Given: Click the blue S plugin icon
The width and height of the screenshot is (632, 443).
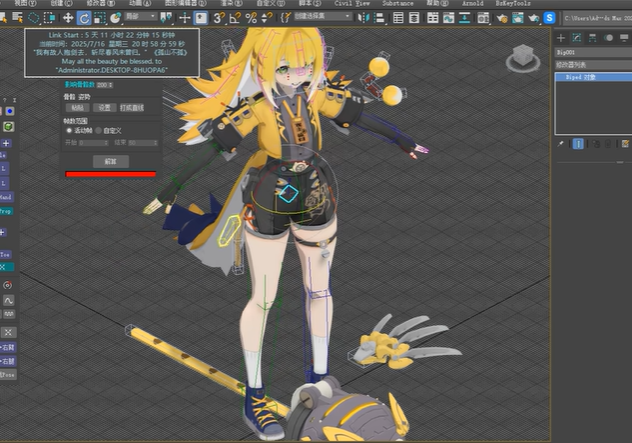Looking at the screenshot, I should coord(549,18).
